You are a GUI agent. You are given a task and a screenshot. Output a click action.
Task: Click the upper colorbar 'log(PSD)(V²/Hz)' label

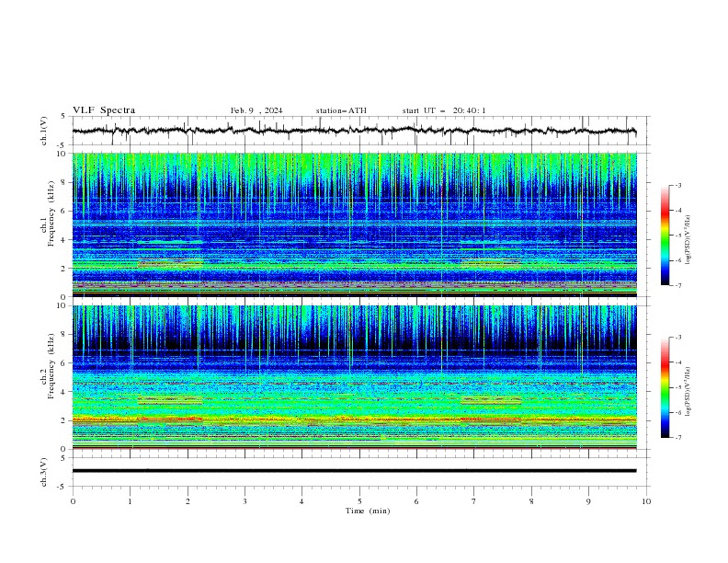point(688,240)
